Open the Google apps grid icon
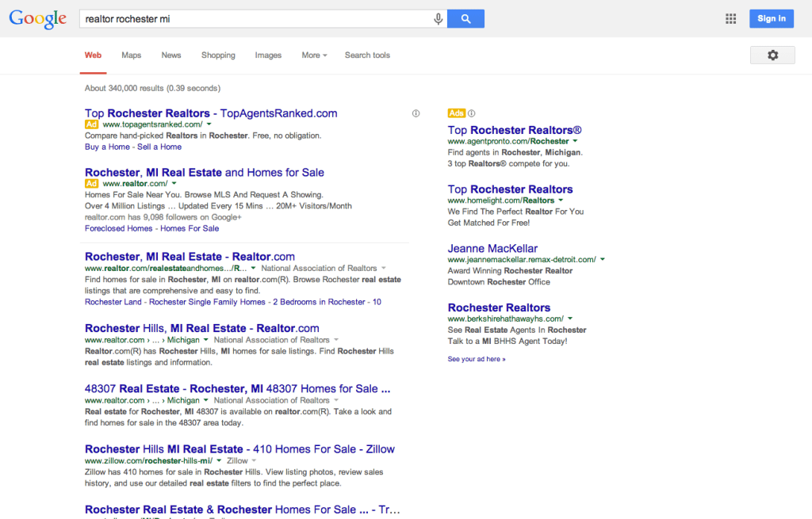 730,19
